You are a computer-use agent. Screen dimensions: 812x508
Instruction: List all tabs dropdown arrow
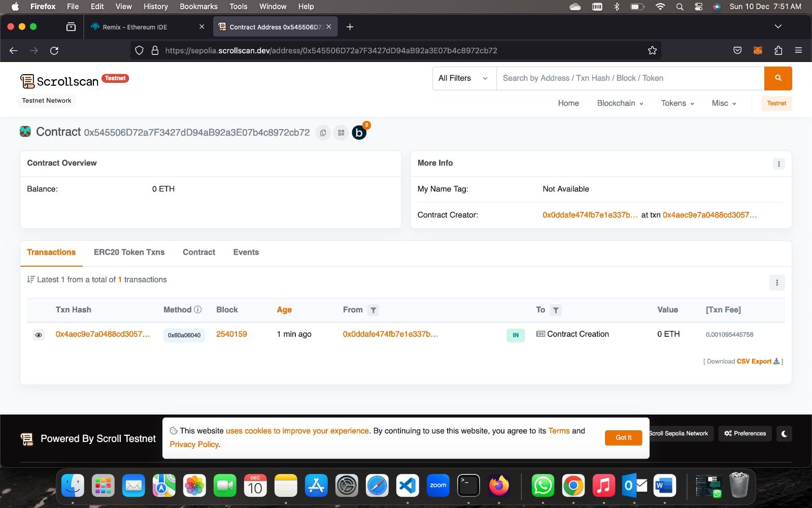click(778, 26)
